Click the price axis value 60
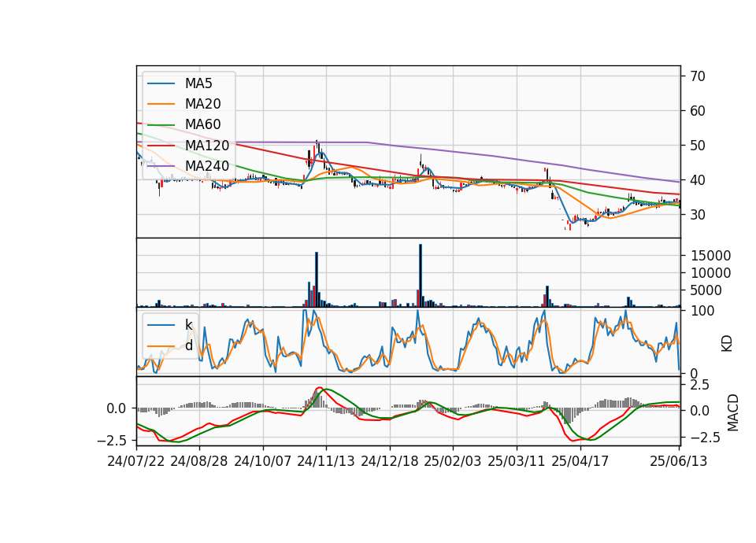This screenshot has height=543, width=756. pos(698,111)
